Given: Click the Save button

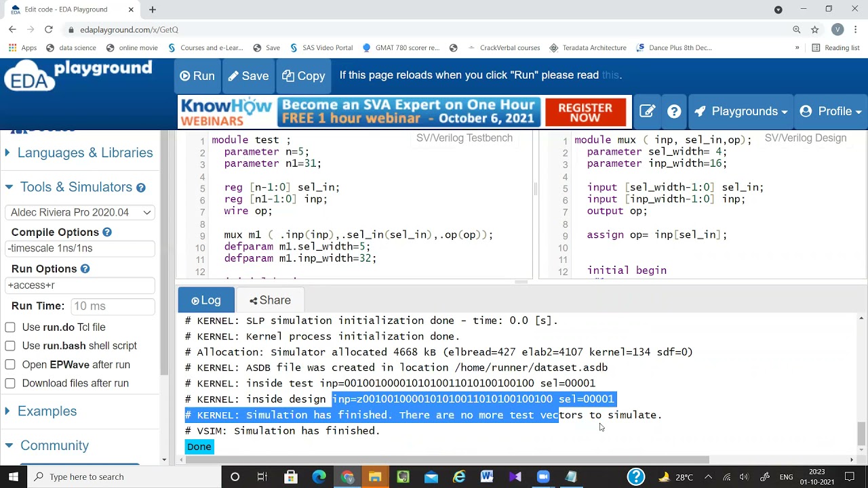Looking at the screenshot, I should point(248,76).
